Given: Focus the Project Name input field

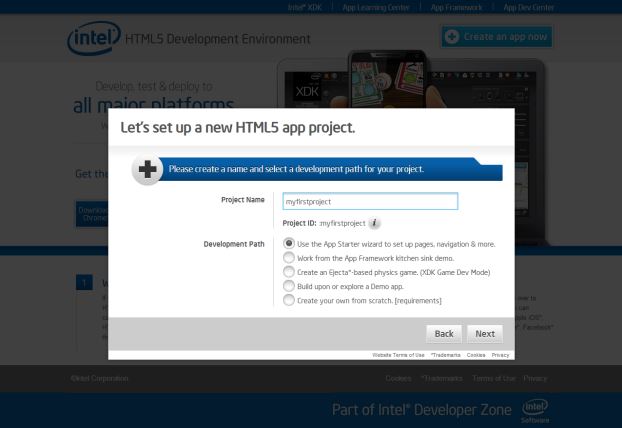Looking at the screenshot, I should 370,201.
